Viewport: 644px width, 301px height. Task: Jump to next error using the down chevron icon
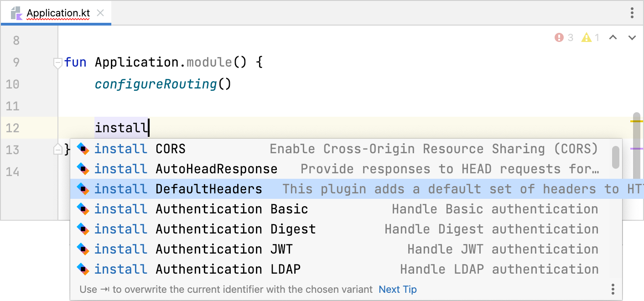(632, 37)
